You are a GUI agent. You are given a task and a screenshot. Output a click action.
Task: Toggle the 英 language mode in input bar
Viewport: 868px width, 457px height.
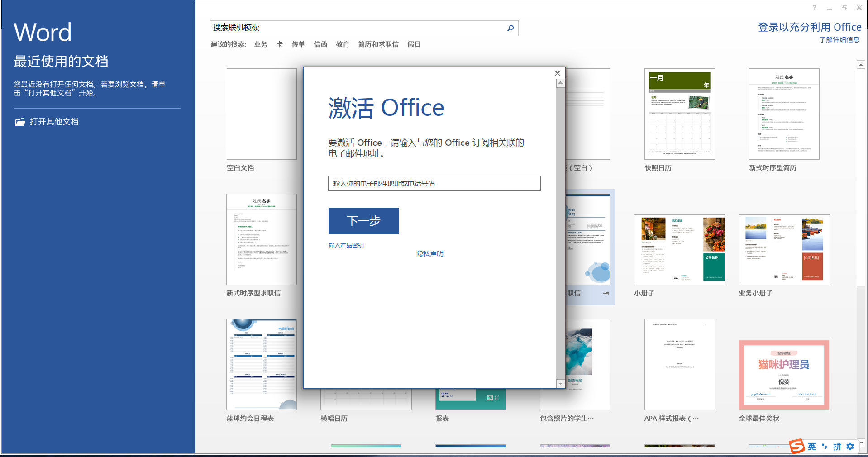click(812, 447)
